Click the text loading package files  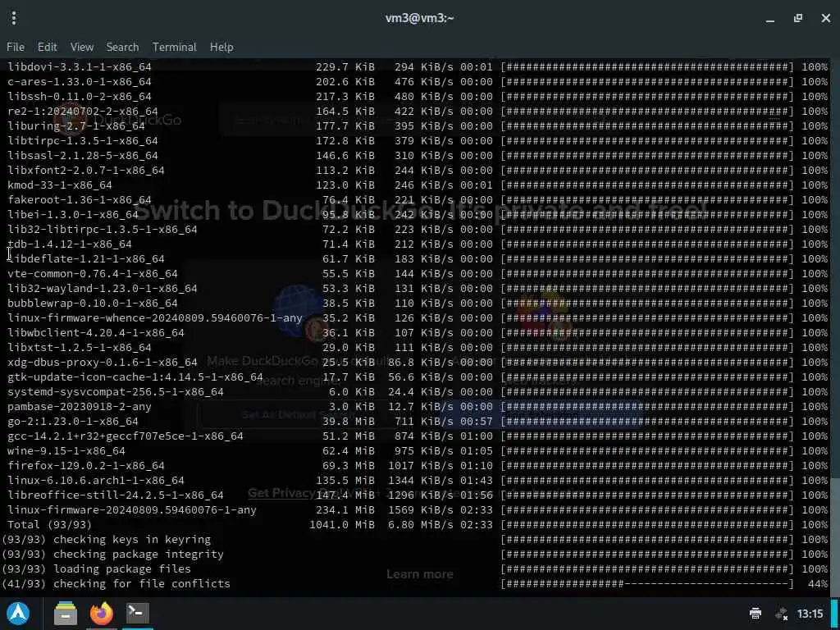122,569
